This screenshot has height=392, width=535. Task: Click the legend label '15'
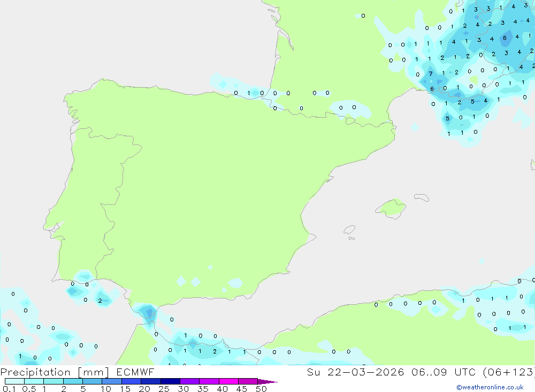point(125,389)
